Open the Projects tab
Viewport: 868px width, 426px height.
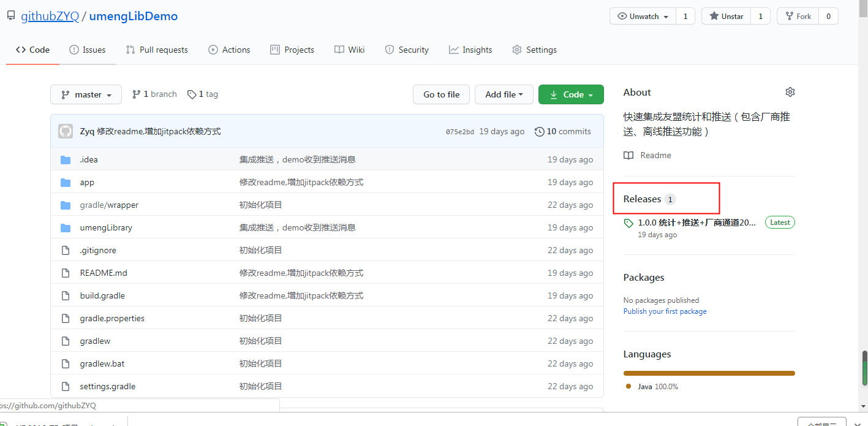tap(292, 50)
